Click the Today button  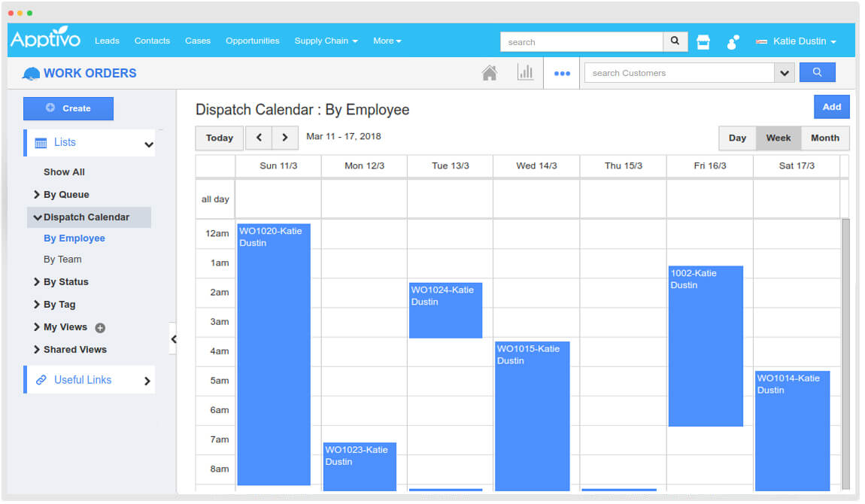(219, 138)
